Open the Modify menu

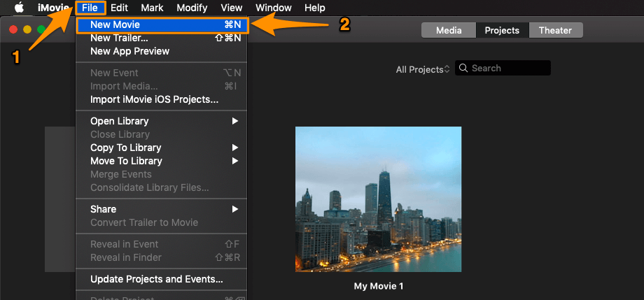(x=192, y=8)
